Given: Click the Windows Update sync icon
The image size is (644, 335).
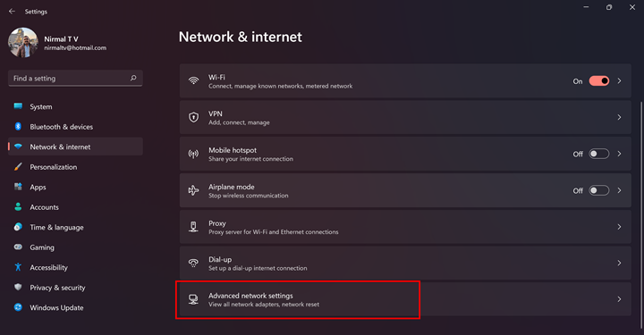Looking at the screenshot, I should pos(18,307).
